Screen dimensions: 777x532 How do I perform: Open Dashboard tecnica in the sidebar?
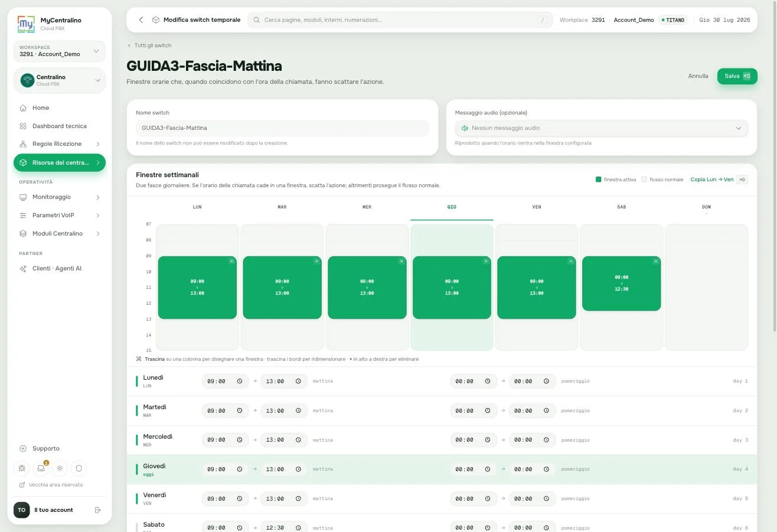pyautogui.click(x=59, y=126)
